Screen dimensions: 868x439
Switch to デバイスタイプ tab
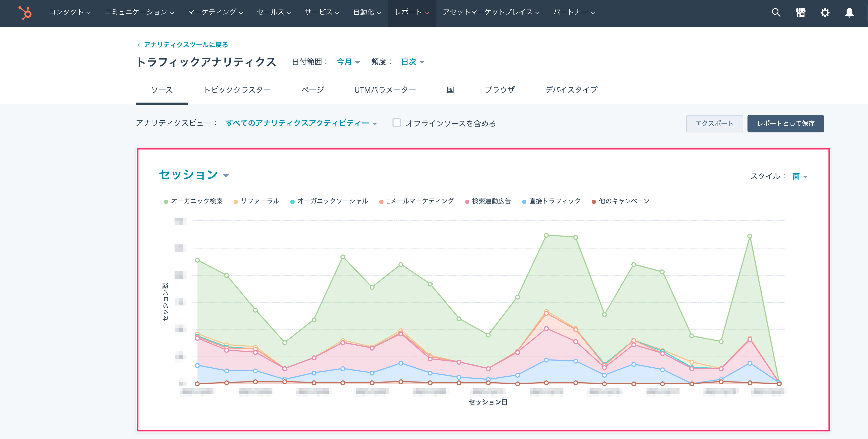coord(572,90)
